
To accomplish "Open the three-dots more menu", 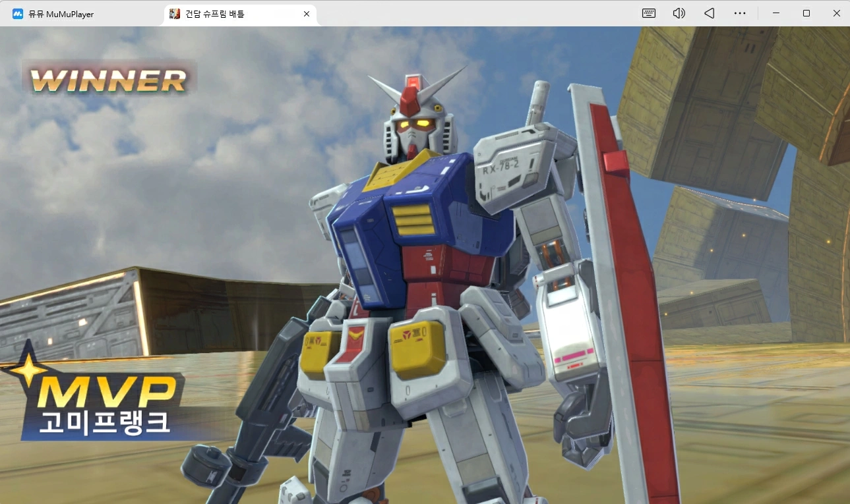I will [740, 13].
